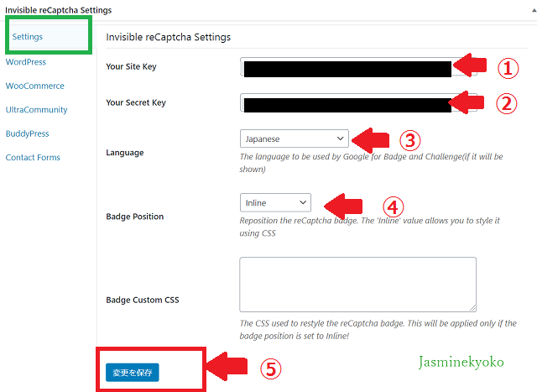Viewport: 537px width, 392px height.
Task: Open the BuddyPress section
Action: tap(28, 133)
